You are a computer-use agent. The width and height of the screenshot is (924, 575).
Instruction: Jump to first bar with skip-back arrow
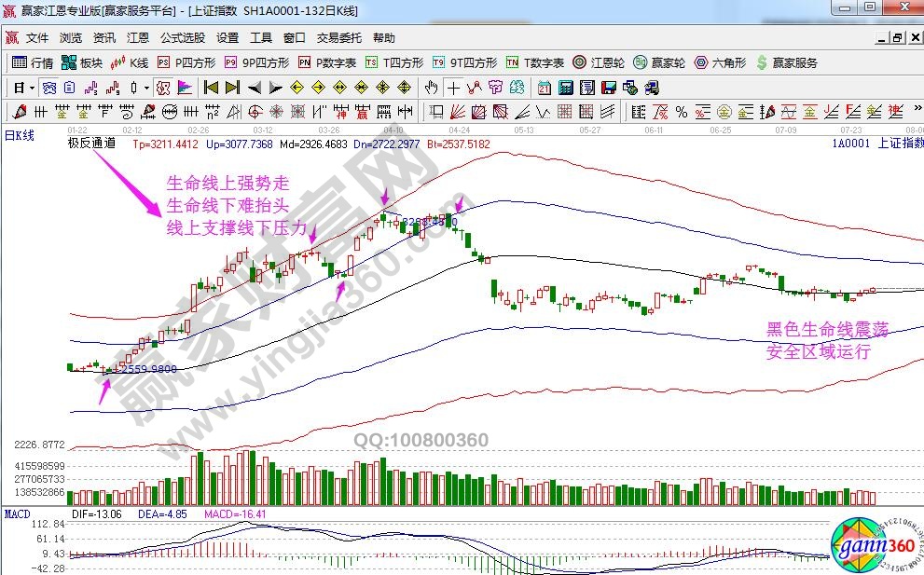(x=211, y=88)
